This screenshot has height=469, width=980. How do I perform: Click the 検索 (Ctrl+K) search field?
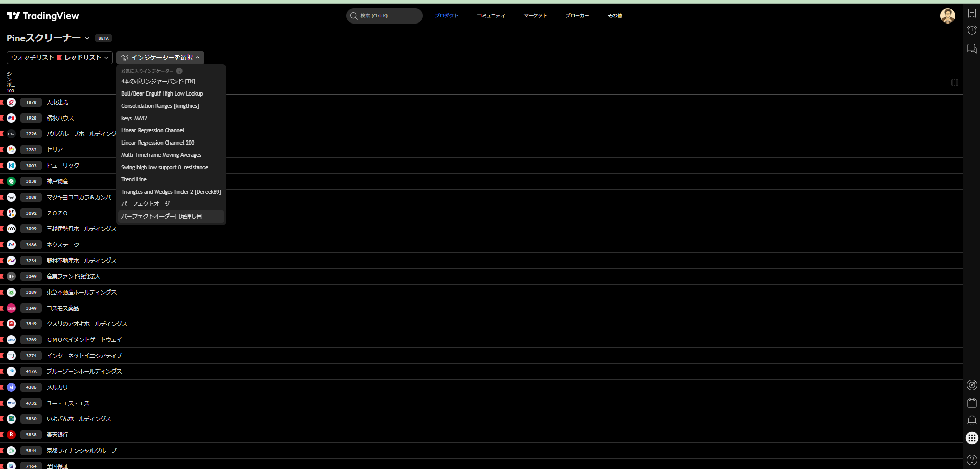384,16
